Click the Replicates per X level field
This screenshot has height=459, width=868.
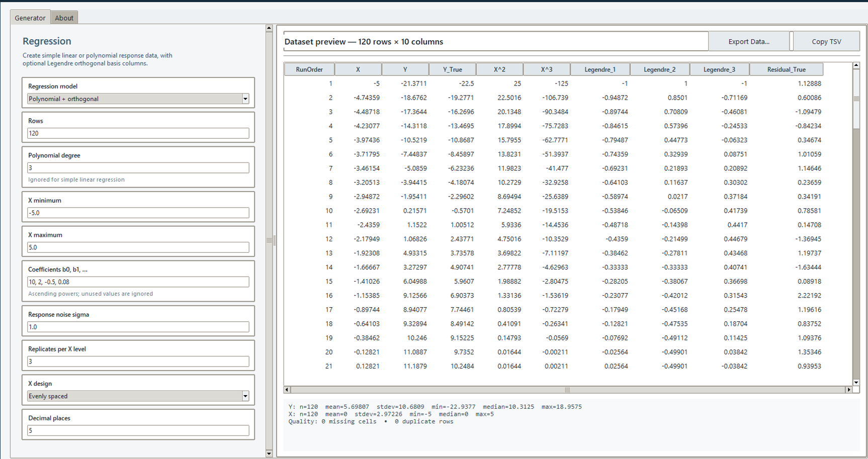coord(138,361)
